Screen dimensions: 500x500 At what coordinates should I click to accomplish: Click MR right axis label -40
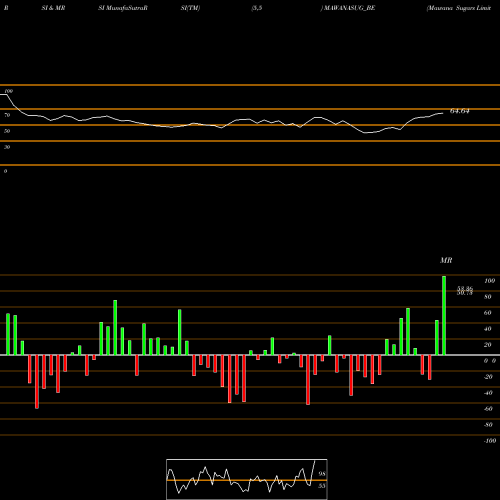point(488,393)
